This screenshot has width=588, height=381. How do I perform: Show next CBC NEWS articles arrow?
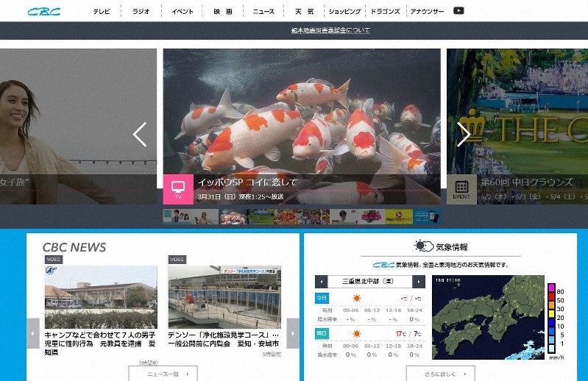pos(292,333)
